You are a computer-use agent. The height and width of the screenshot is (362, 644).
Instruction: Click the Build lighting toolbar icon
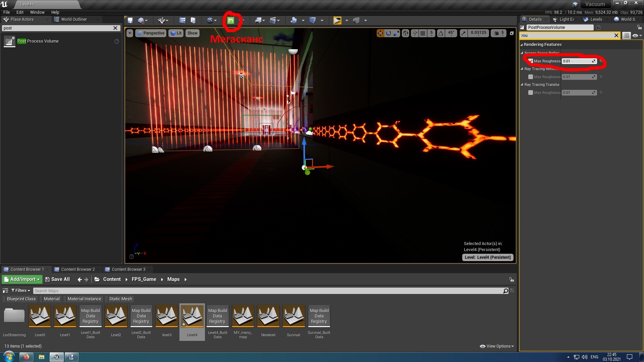pyautogui.click(x=293, y=20)
